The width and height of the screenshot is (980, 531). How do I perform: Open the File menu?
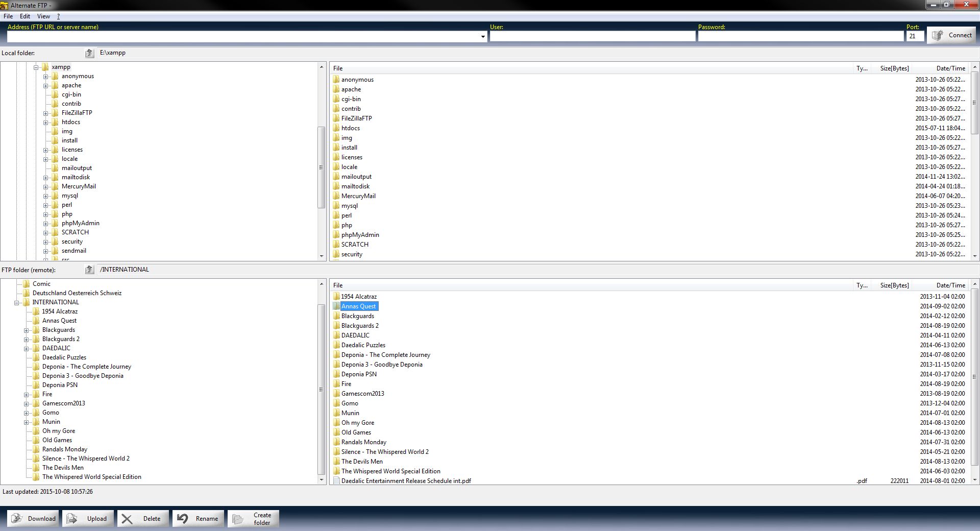click(x=8, y=16)
